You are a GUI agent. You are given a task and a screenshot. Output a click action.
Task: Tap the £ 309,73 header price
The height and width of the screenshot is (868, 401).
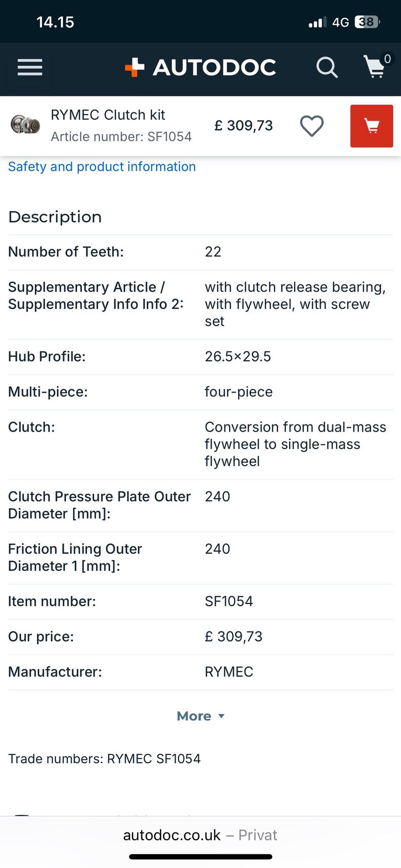pyautogui.click(x=244, y=126)
